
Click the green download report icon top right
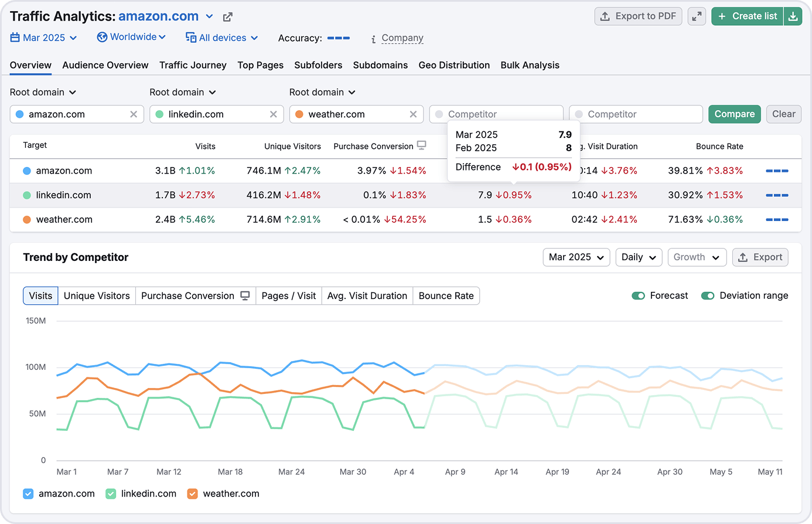[793, 16]
